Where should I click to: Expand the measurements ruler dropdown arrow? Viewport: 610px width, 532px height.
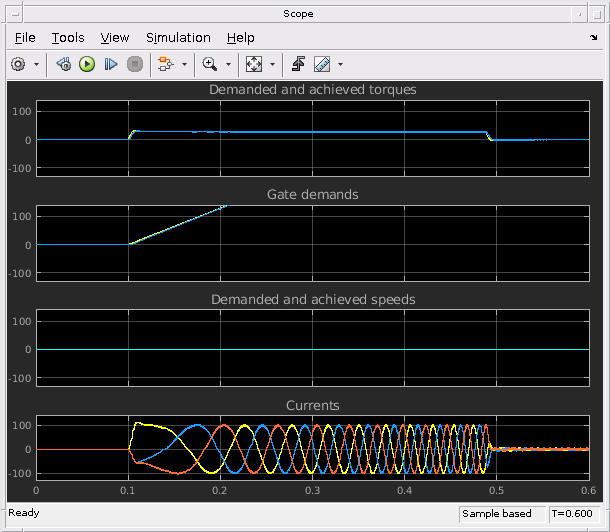tap(340, 64)
